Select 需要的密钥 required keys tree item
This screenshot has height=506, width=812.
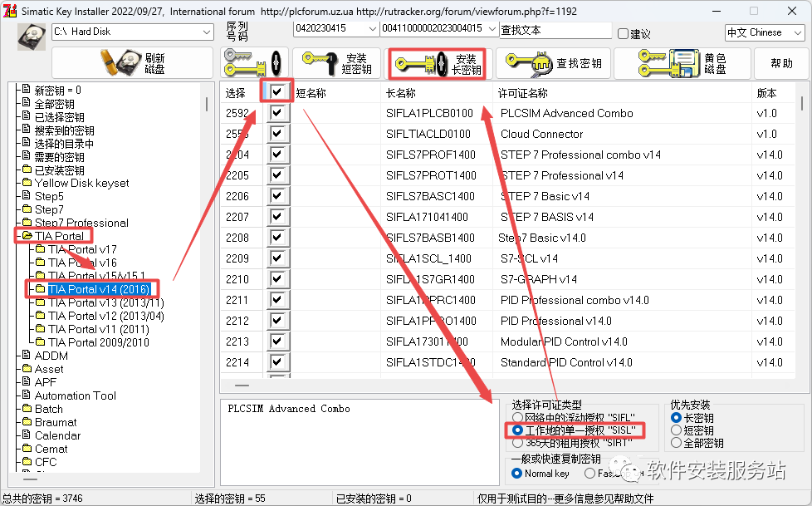(59, 156)
